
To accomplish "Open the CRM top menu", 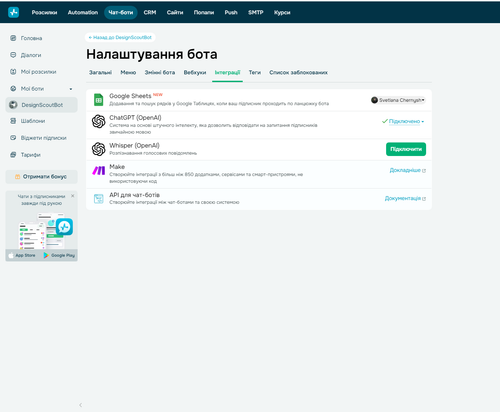I will pos(150,12).
